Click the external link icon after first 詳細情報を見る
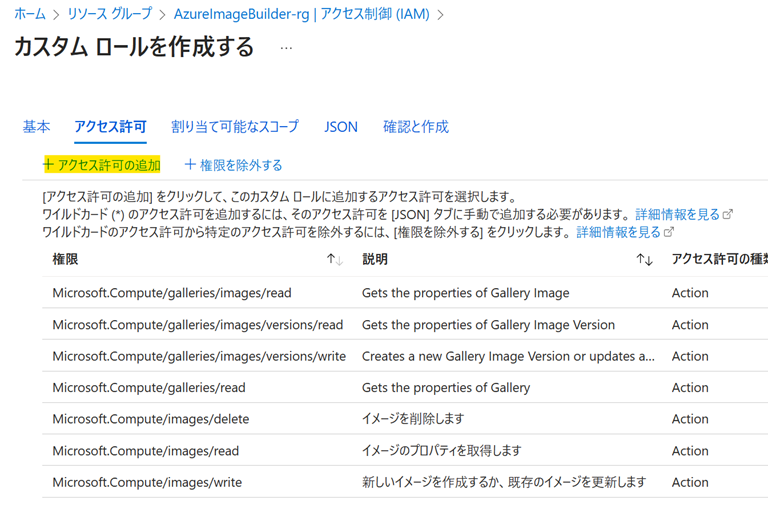Image resolution: width=768 pixels, height=529 pixels. (728, 214)
